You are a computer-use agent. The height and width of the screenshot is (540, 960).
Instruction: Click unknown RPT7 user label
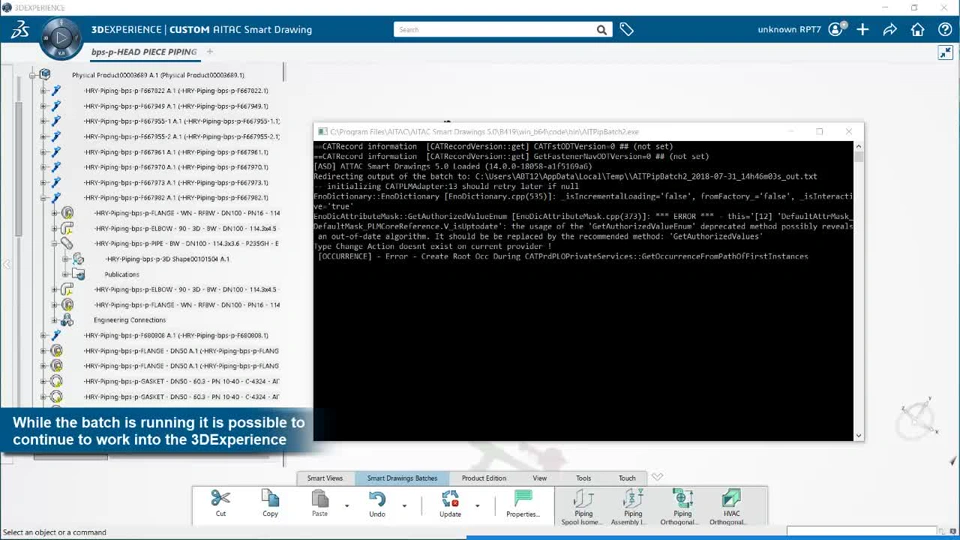click(x=789, y=29)
